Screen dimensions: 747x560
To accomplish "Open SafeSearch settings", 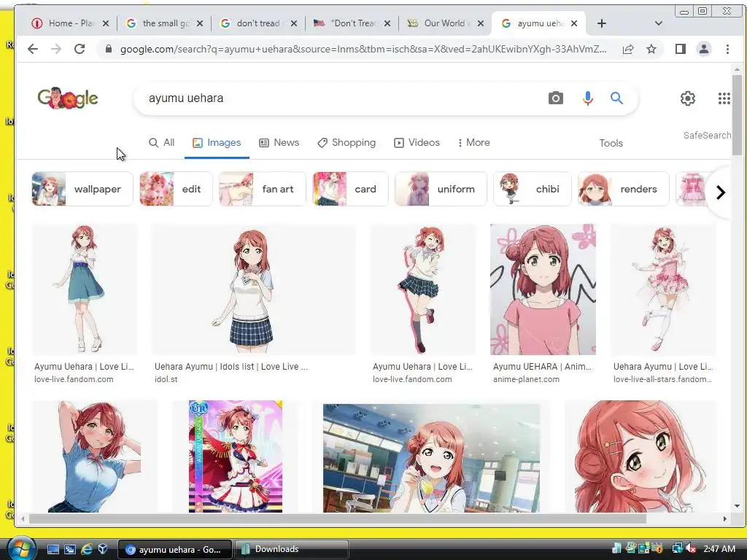I will pos(707,135).
